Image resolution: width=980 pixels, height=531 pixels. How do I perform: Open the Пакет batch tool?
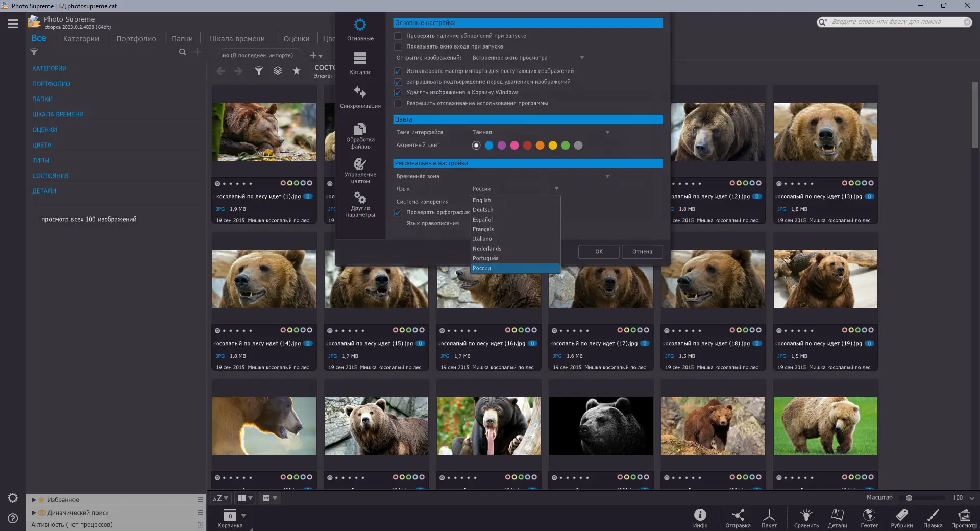769,518
